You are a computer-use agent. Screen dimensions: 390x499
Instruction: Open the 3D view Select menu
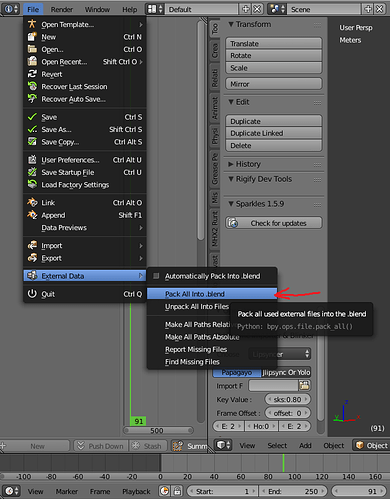coord(277,445)
